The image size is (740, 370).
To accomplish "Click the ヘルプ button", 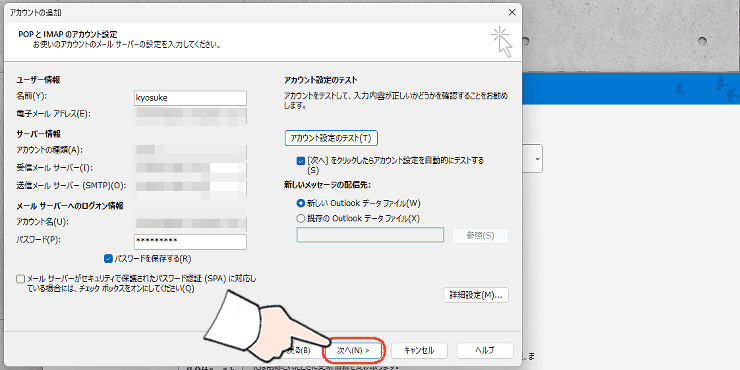I will point(485,351).
